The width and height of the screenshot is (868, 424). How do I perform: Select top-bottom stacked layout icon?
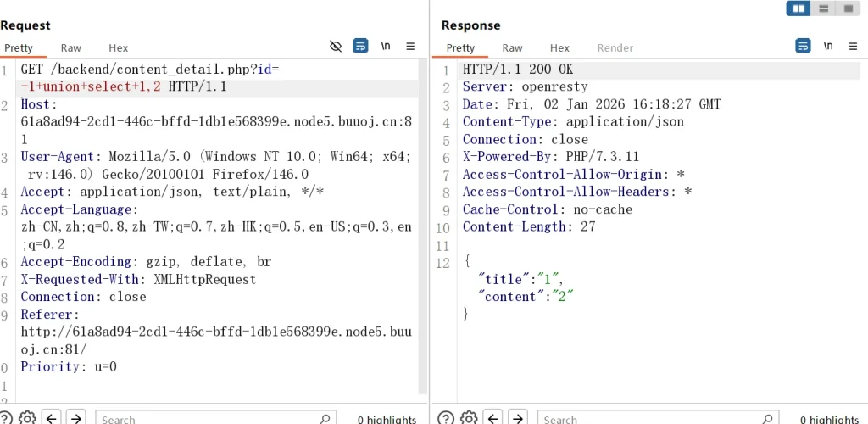coord(822,8)
